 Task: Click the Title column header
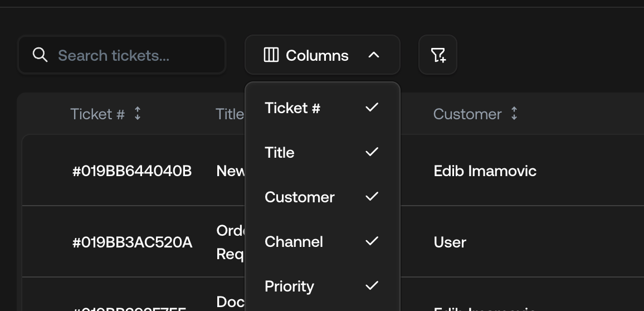[x=230, y=114]
